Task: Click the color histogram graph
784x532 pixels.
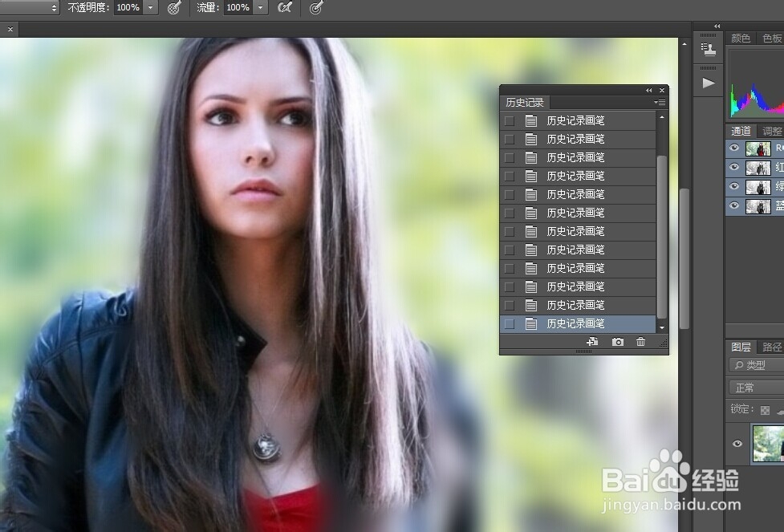Action: [x=757, y=83]
